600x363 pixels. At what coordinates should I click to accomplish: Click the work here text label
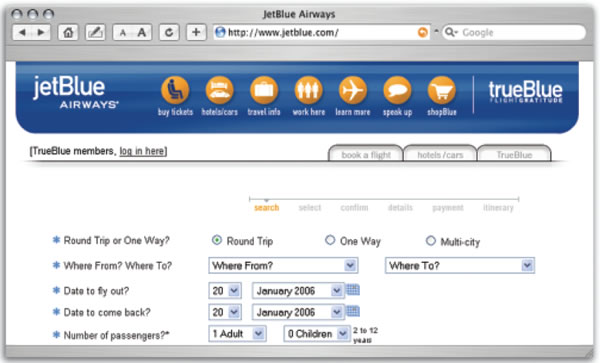coord(308,112)
